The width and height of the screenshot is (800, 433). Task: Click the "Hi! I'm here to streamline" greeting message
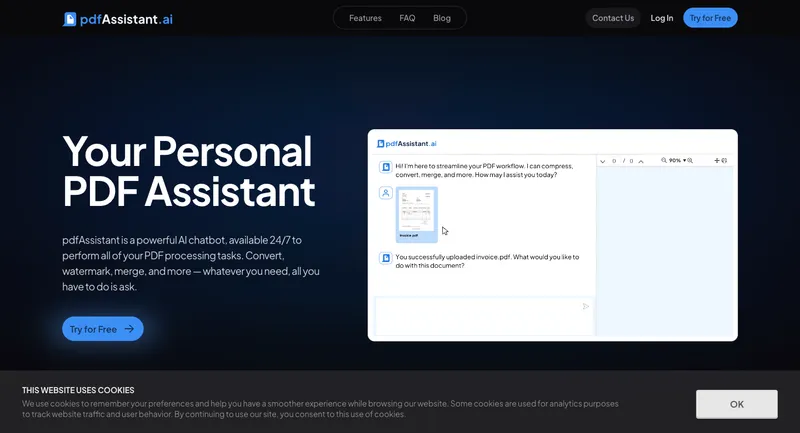point(484,170)
